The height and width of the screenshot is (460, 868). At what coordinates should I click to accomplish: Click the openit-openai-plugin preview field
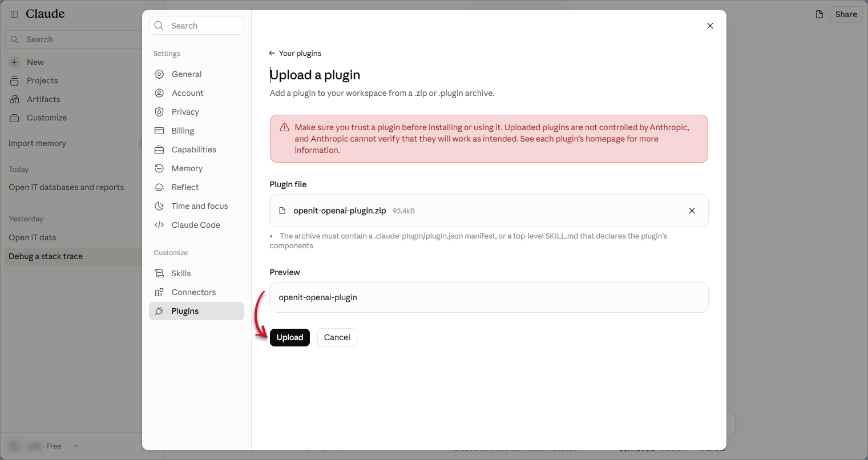point(489,297)
